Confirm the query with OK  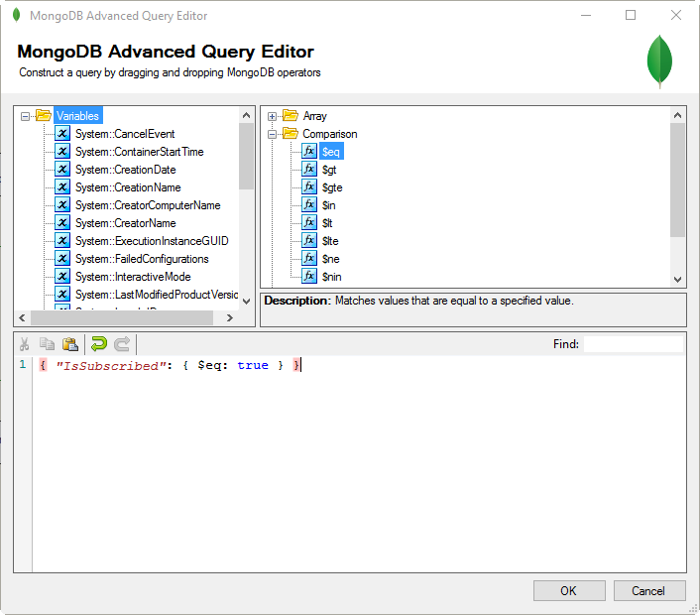point(569,591)
